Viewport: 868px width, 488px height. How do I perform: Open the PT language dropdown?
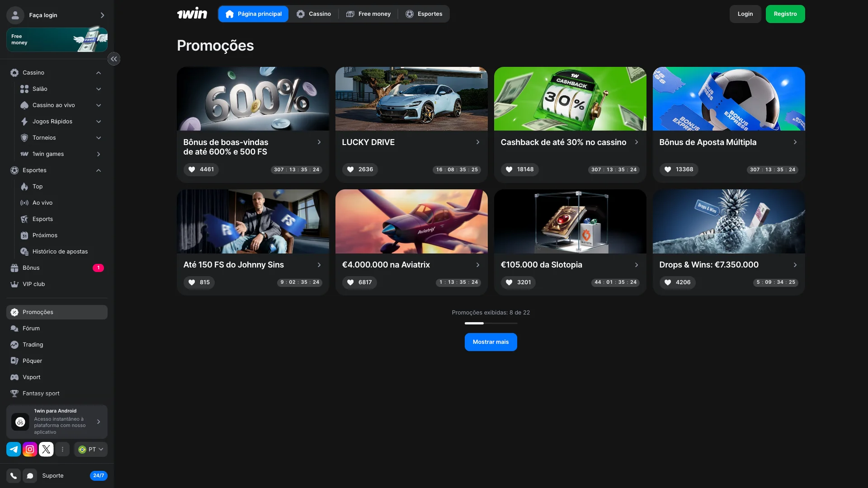[x=90, y=449]
